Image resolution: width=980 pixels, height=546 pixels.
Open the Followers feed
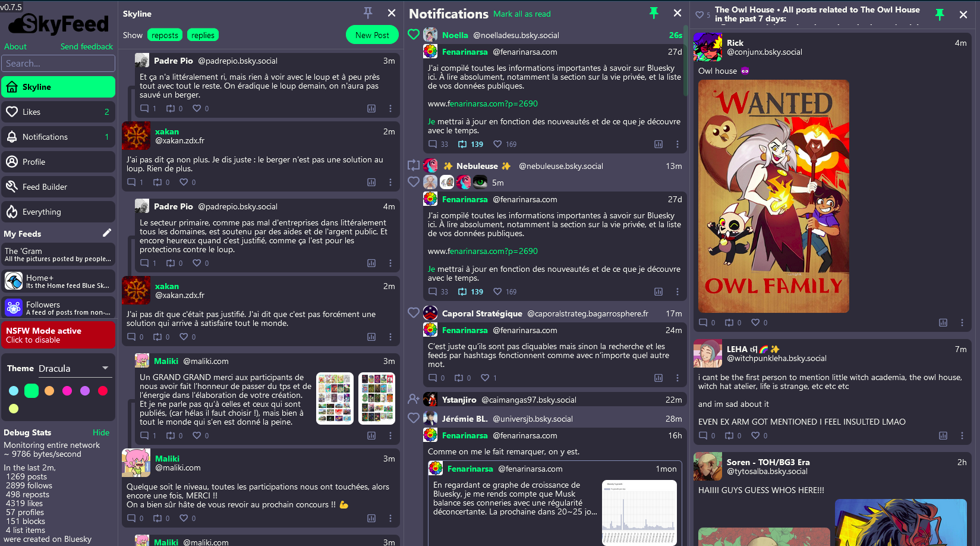pyautogui.click(x=58, y=307)
